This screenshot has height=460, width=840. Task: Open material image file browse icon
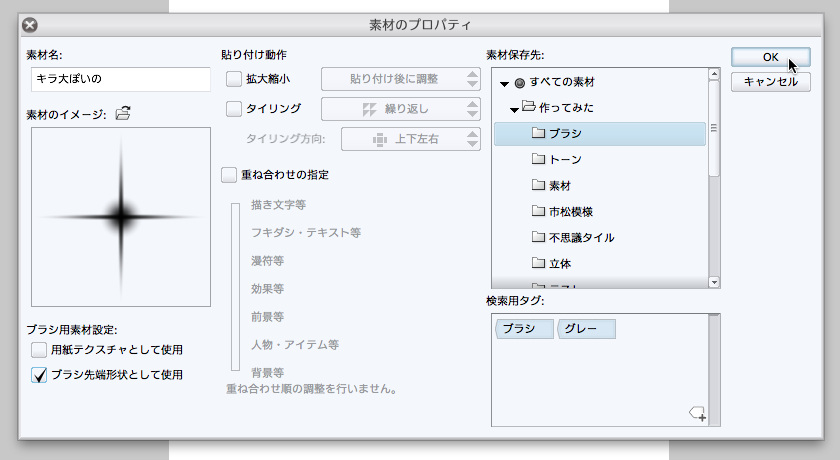[x=123, y=113]
